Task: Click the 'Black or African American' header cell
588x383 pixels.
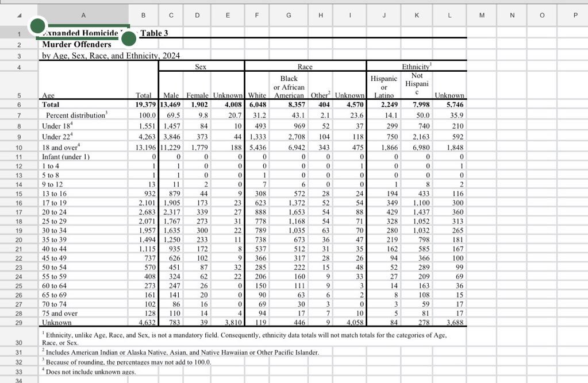Action: point(289,87)
